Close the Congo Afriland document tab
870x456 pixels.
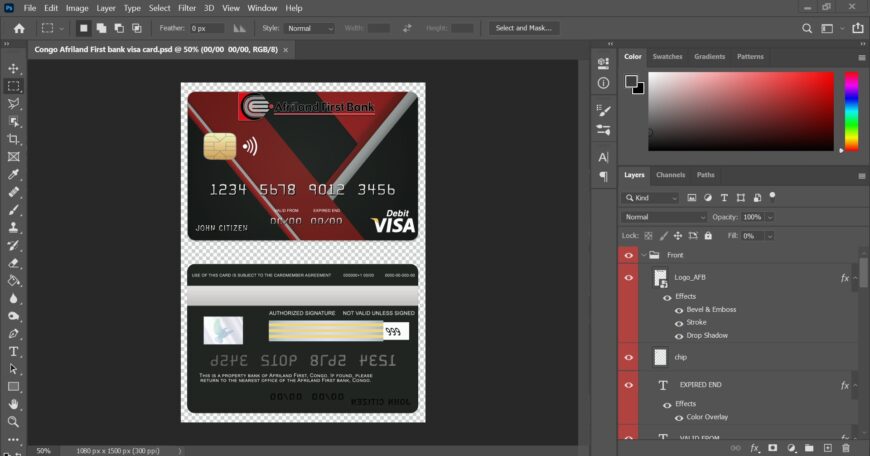click(286, 50)
